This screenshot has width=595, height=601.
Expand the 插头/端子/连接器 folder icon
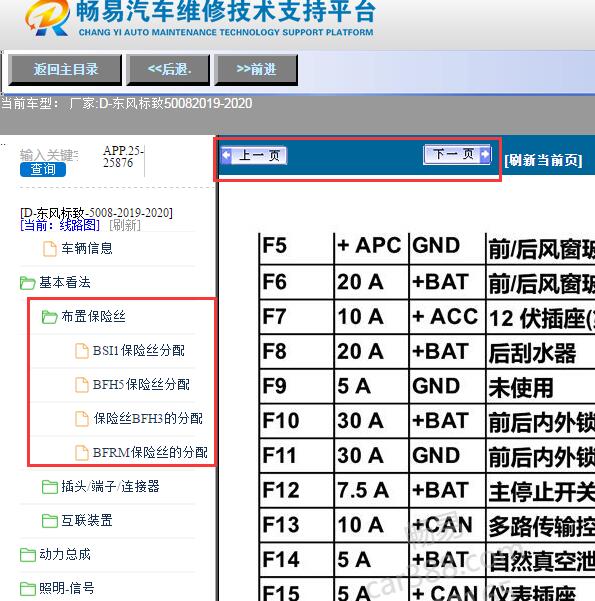pos(49,487)
